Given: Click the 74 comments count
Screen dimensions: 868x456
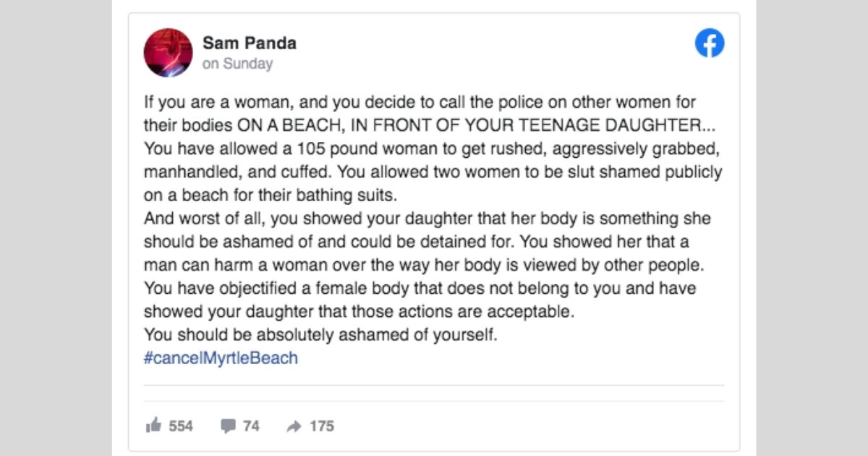Looking at the screenshot, I should (251, 426).
